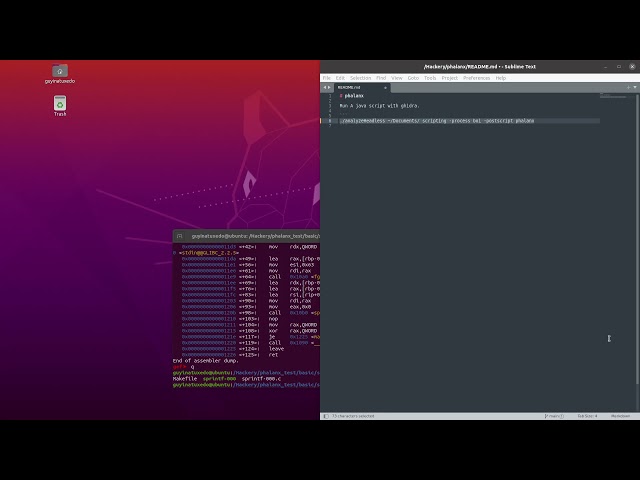640x480 pixels.
Task: Click line number 1 in the gutter
Action: tap(330, 96)
